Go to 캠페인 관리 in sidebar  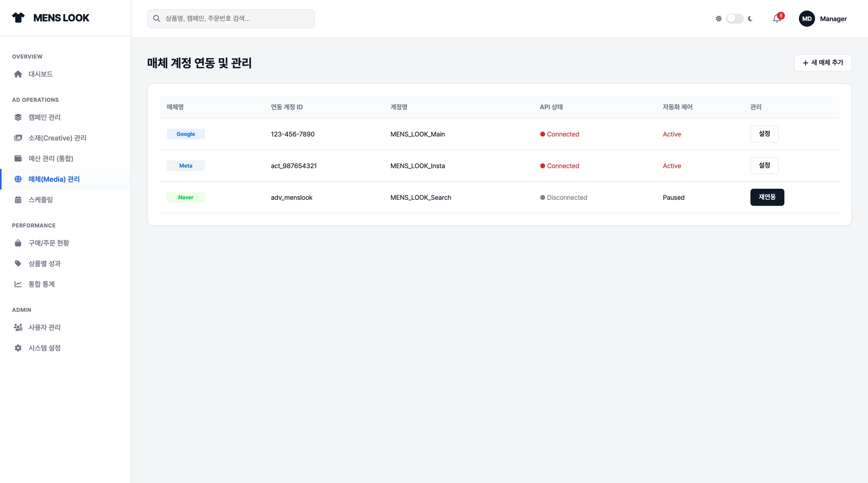[x=44, y=117]
